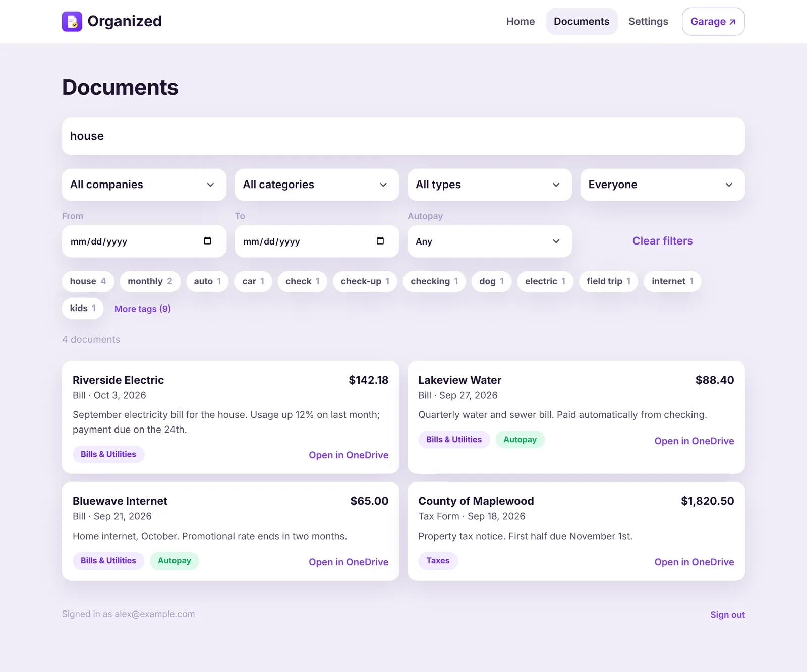
Task: Click the To date input field
Action: (317, 241)
